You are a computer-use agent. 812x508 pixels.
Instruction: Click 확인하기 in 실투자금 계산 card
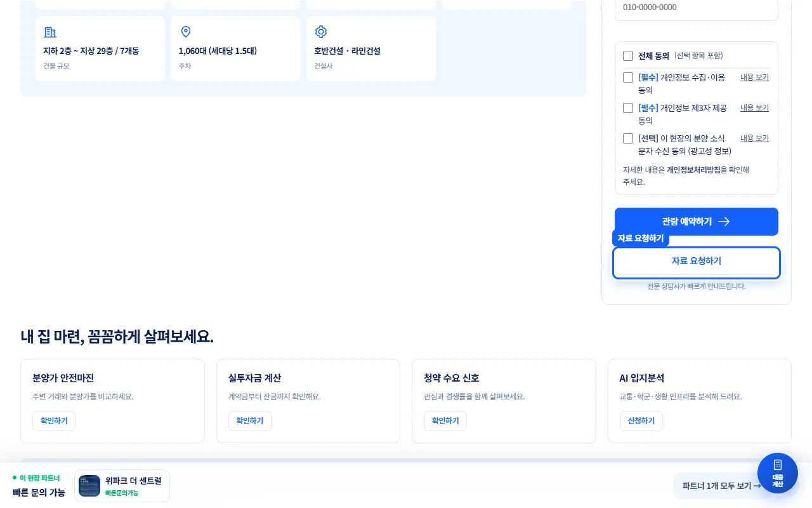250,421
